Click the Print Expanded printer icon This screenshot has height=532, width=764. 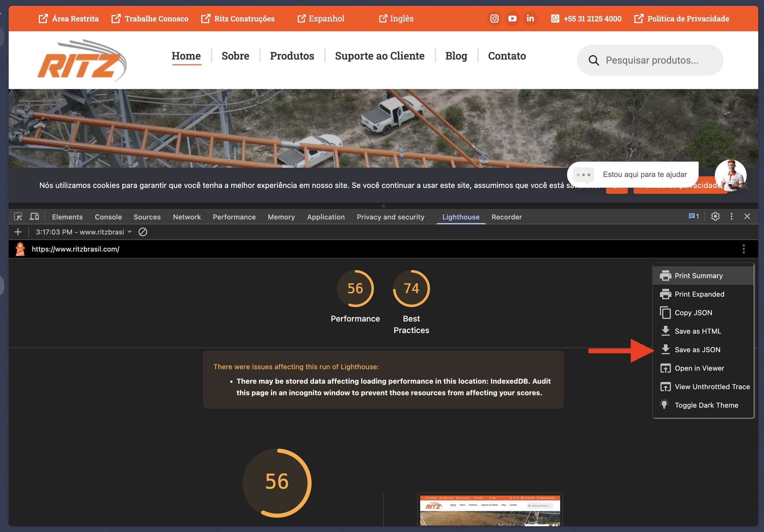(665, 294)
